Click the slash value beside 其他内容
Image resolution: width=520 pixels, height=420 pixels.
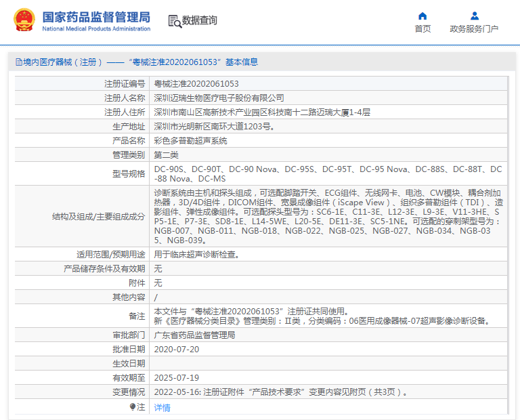[156, 297]
